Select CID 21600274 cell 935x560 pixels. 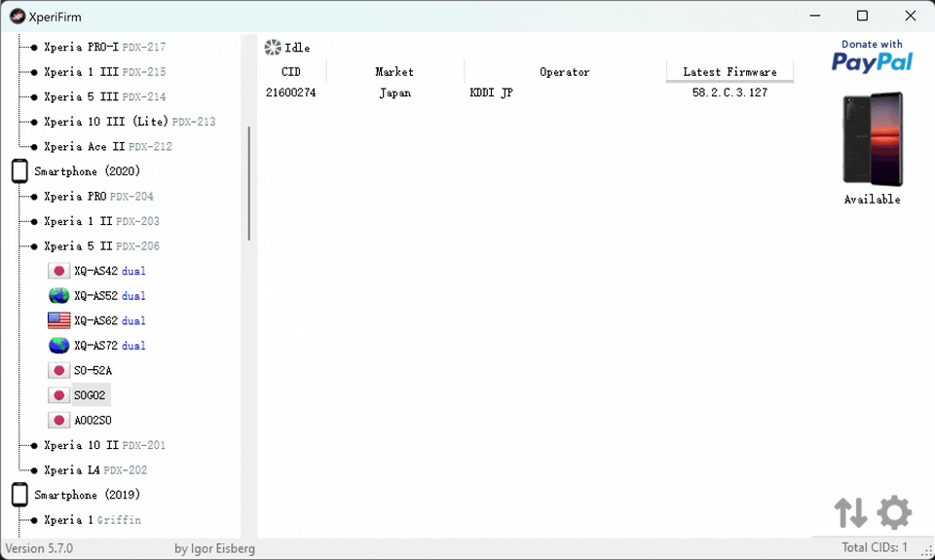pyautogui.click(x=291, y=93)
